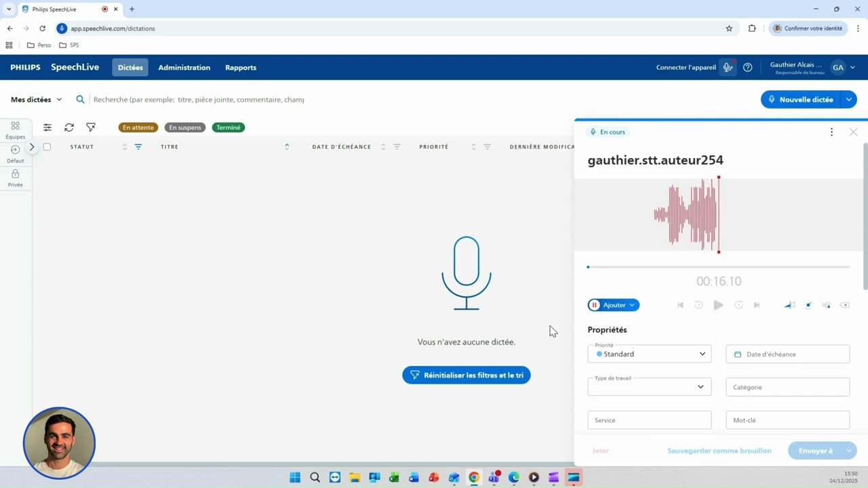Click the recorder panel vertical scrollbar

pos(865,216)
